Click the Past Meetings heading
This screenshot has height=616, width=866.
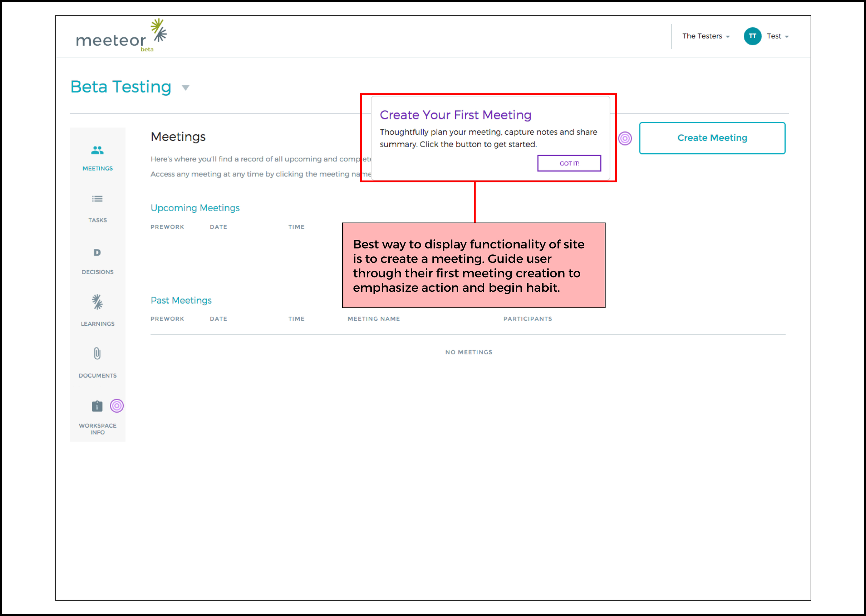click(x=181, y=300)
